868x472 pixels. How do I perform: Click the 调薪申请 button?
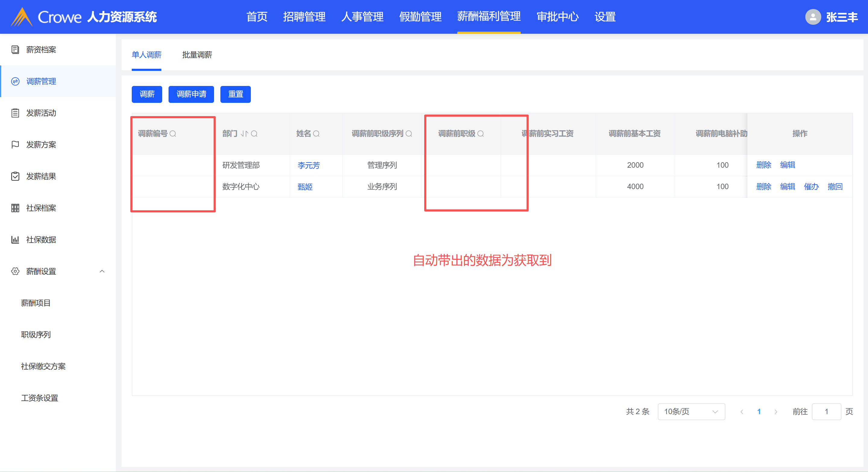tap(191, 94)
